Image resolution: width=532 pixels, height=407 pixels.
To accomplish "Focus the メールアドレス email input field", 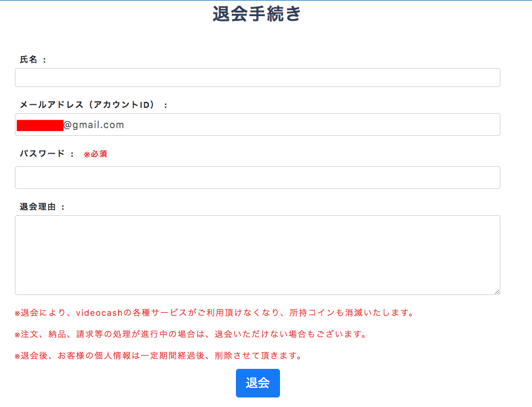I will 257,125.
